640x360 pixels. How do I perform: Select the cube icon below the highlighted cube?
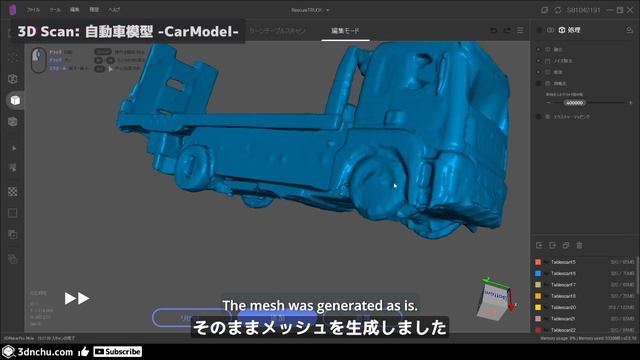(x=13, y=122)
